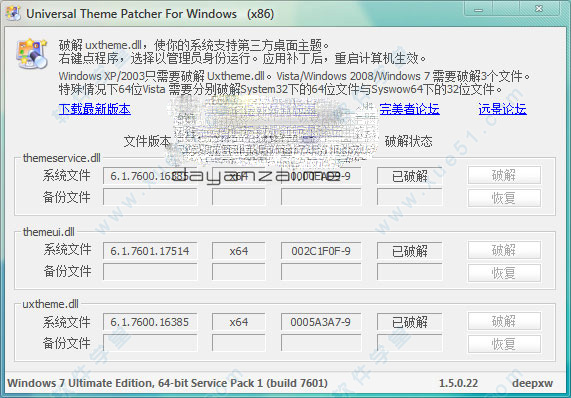
Task: Open the 完美者论坛 forum link
Action: 409,109
